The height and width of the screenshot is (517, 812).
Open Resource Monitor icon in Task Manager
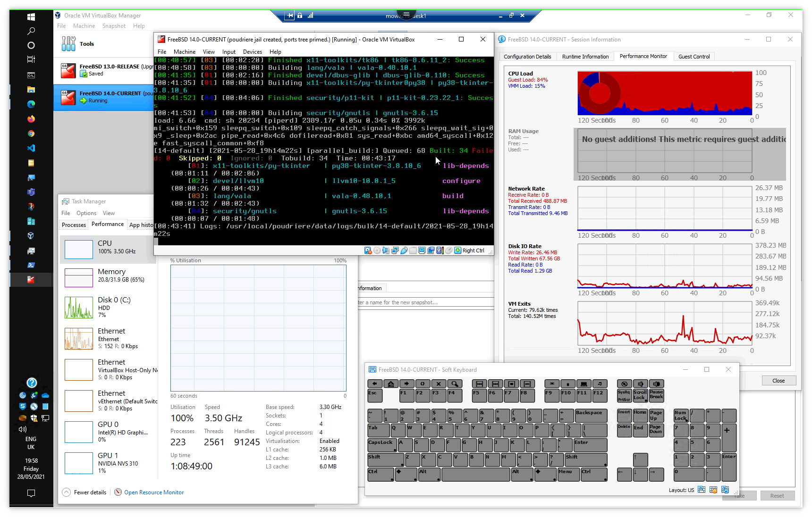[118, 492]
